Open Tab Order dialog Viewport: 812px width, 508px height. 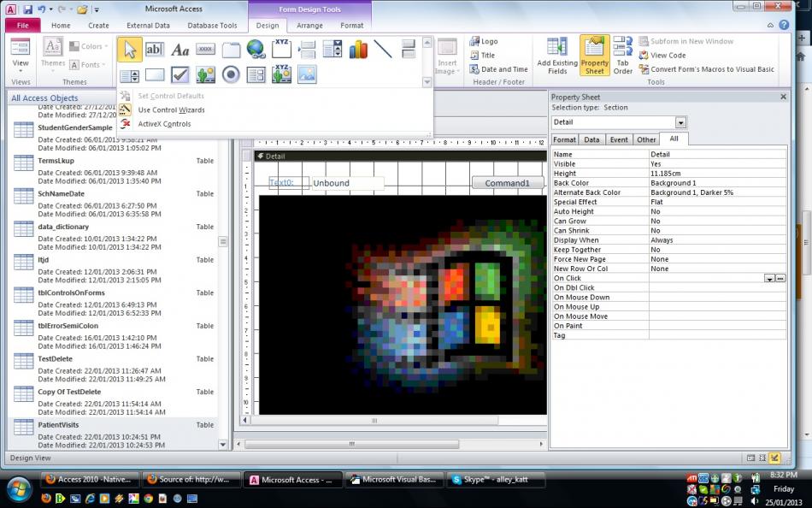[623, 56]
